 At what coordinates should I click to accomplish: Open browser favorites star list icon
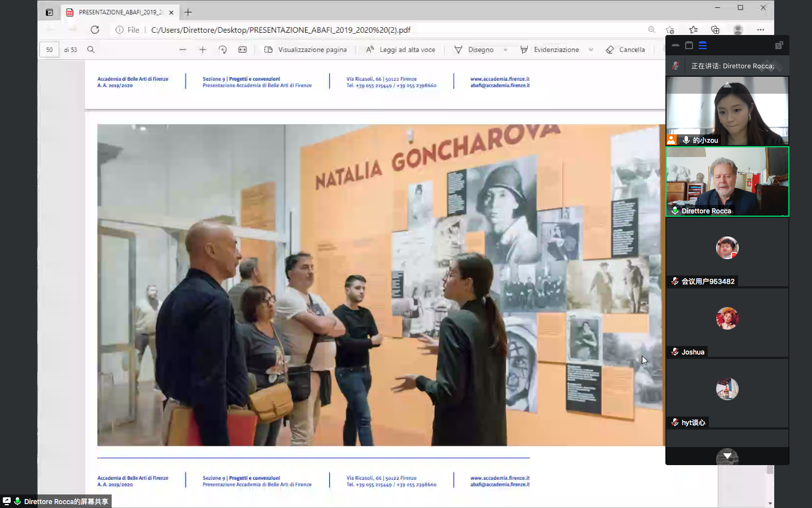point(693,30)
